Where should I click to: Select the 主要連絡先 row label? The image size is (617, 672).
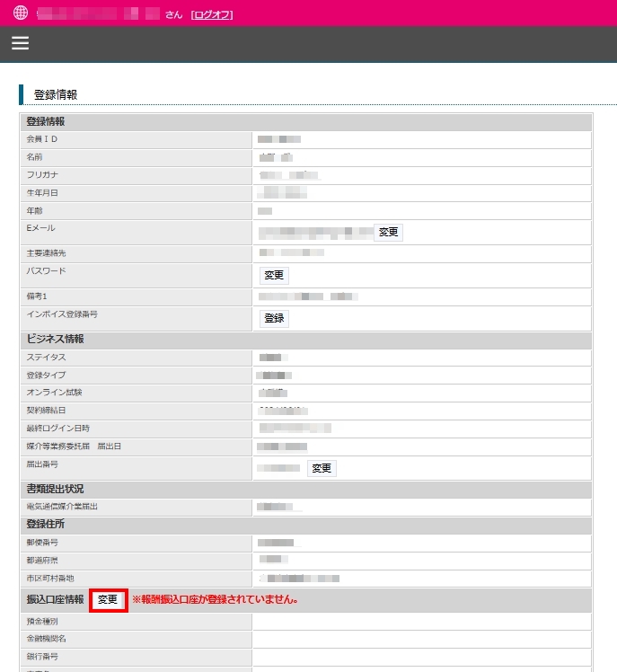coord(47,253)
